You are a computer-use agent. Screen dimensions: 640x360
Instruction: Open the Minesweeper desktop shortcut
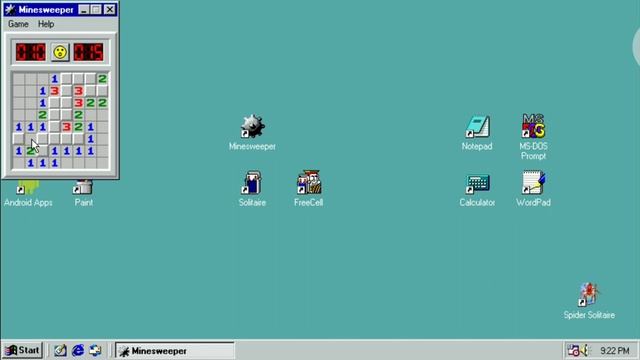252,127
